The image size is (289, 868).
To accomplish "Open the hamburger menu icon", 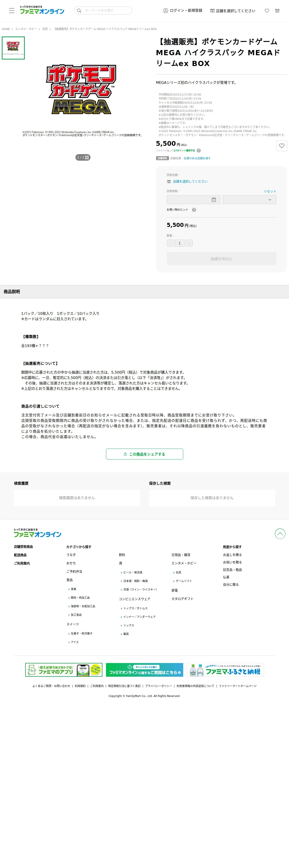I will click(12, 10).
